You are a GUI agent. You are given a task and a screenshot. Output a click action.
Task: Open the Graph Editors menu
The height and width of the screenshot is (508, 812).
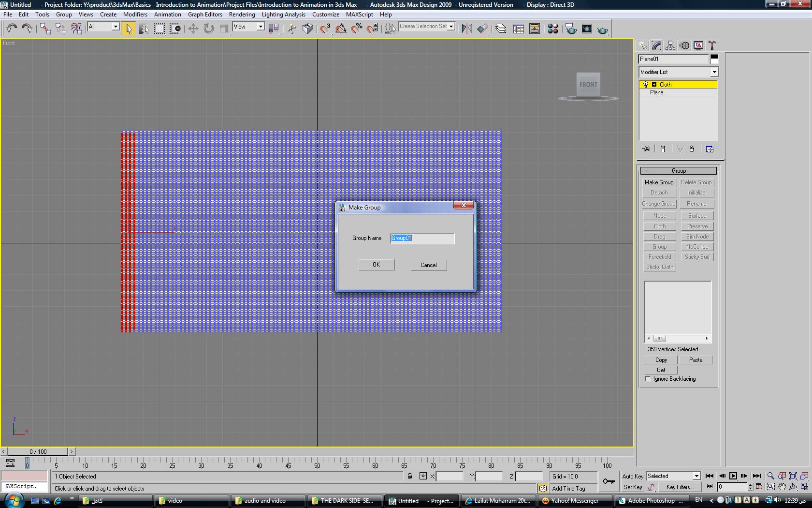click(205, 15)
